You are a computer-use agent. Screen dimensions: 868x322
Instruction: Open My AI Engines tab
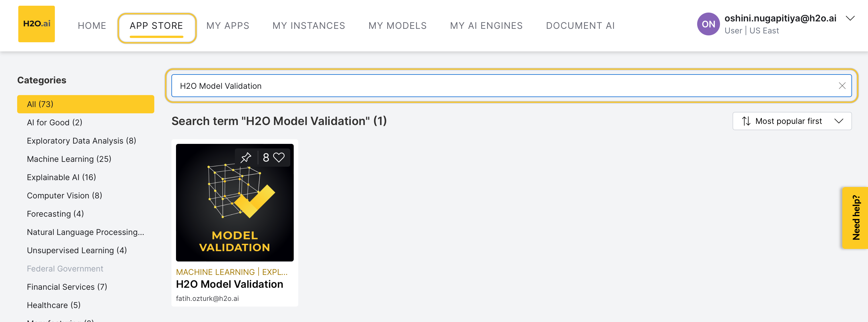(486, 26)
